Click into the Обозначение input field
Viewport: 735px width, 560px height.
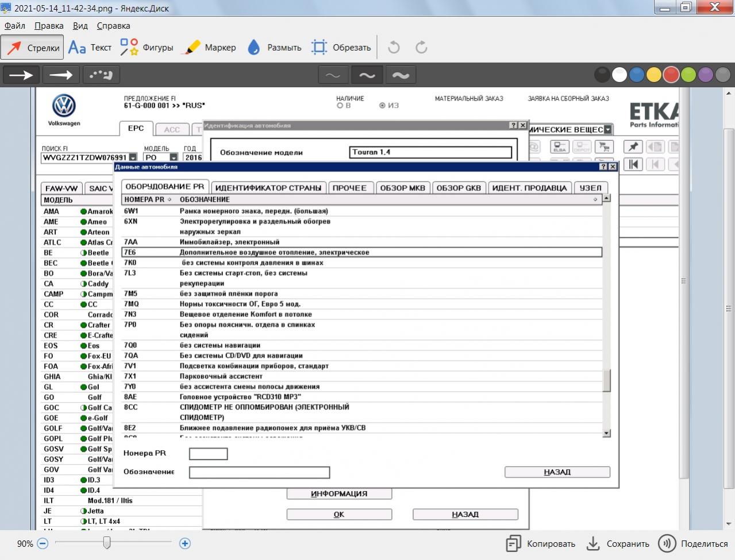point(260,473)
